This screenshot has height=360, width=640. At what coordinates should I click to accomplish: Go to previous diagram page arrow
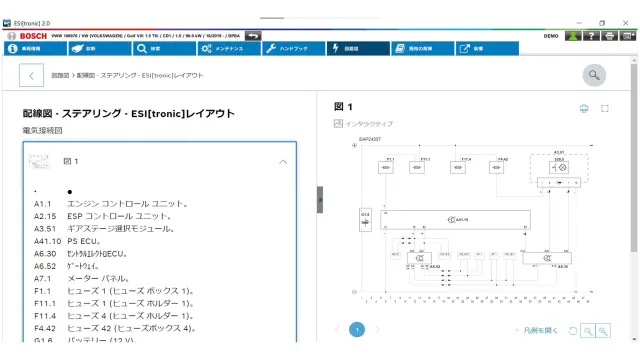click(337, 330)
